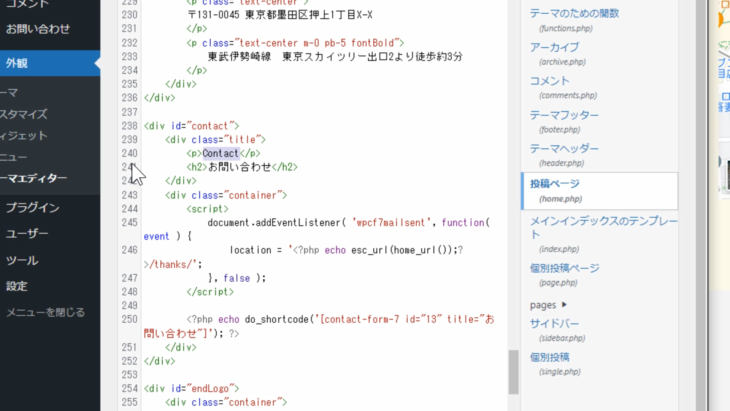The width and height of the screenshot is (730, 411).
Task: Click wpcf7mailsent string in line 245
Action: 391,222
